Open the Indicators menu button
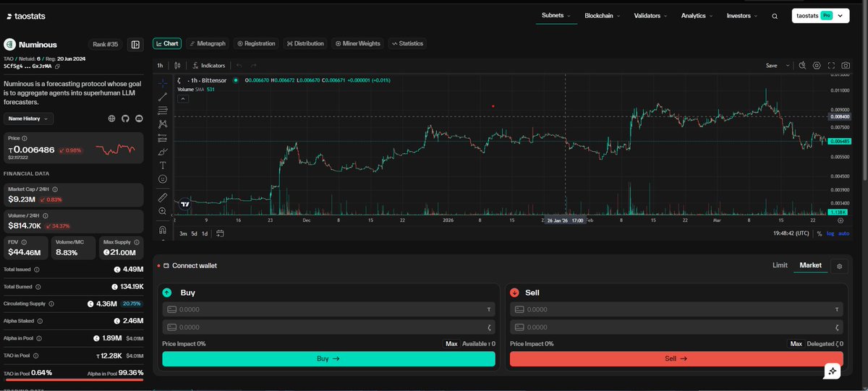 [x=209, y=65]
